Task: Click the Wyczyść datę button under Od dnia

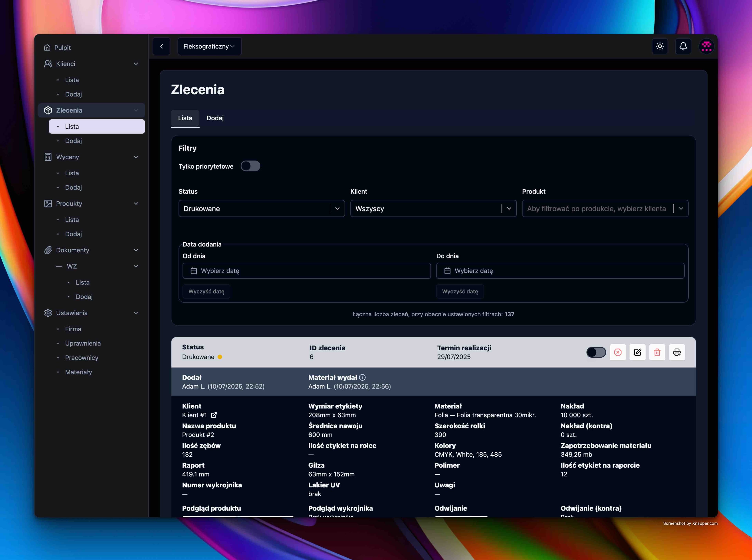Action: (206, 291)
